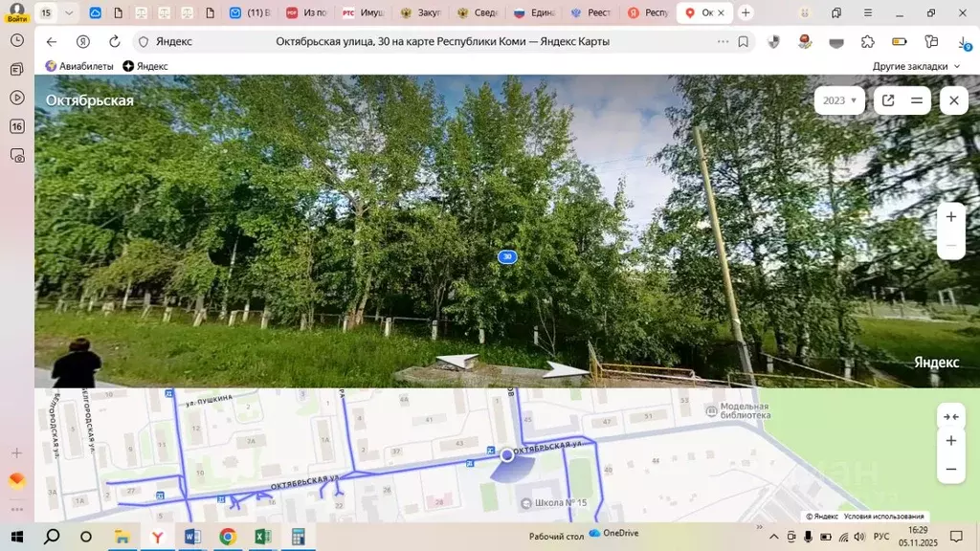This screenshot has width=980, height=551.
Task: Collapse the mini map with arrows button
Action: (950, 416)
